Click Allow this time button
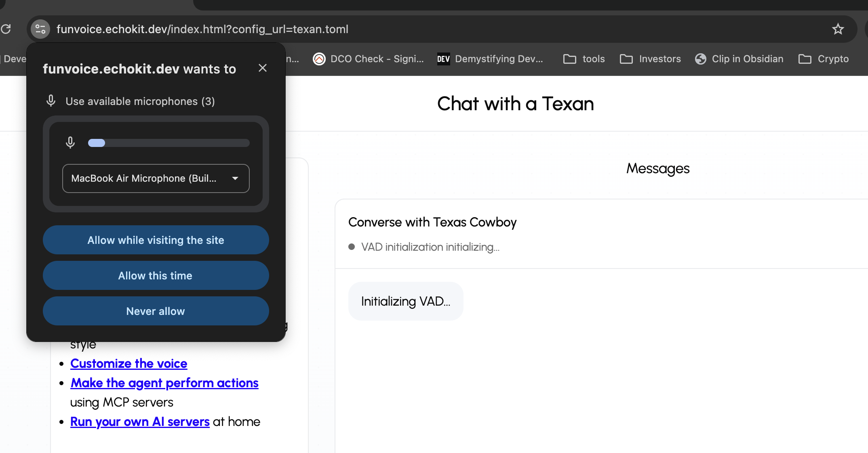 coord(156,275)
